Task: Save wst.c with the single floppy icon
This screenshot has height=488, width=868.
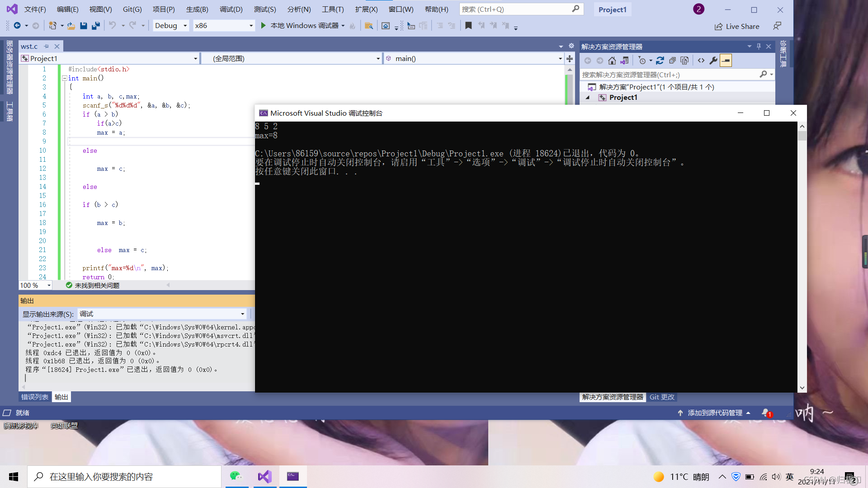Action: [84, 26]
